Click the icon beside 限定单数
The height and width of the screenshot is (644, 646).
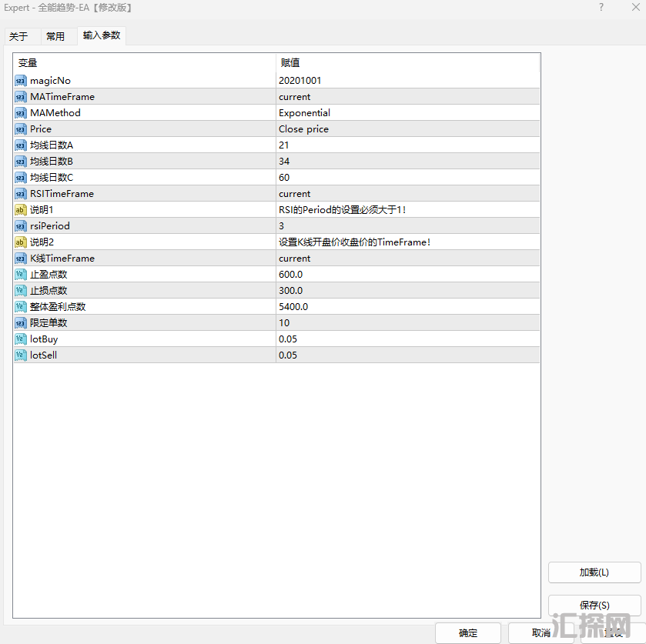(21, 323)
